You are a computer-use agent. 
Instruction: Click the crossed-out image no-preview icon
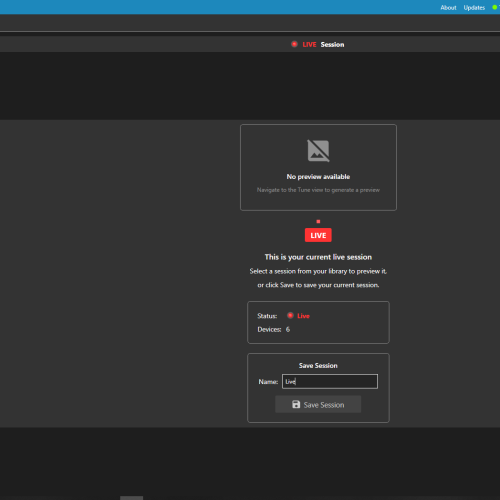pyautogui.click(x=318, y=151)
